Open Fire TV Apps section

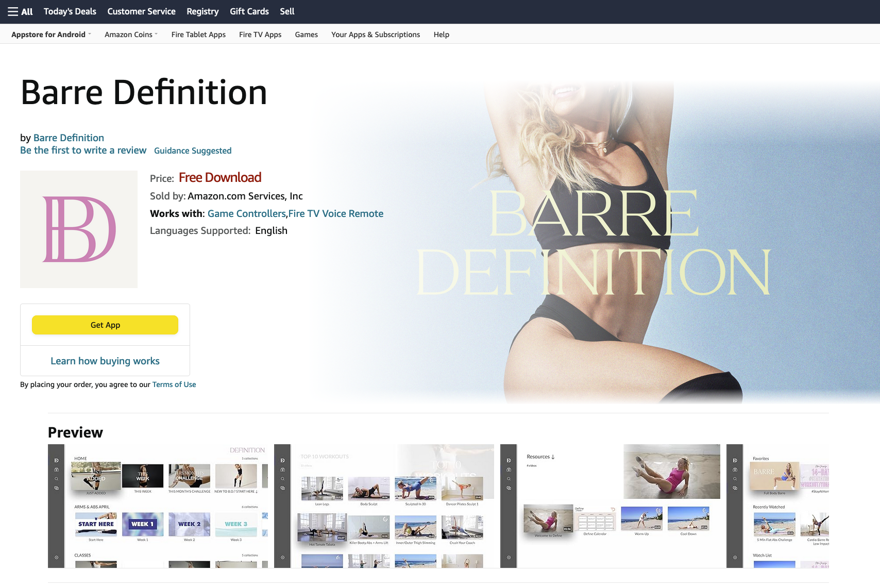260,35
